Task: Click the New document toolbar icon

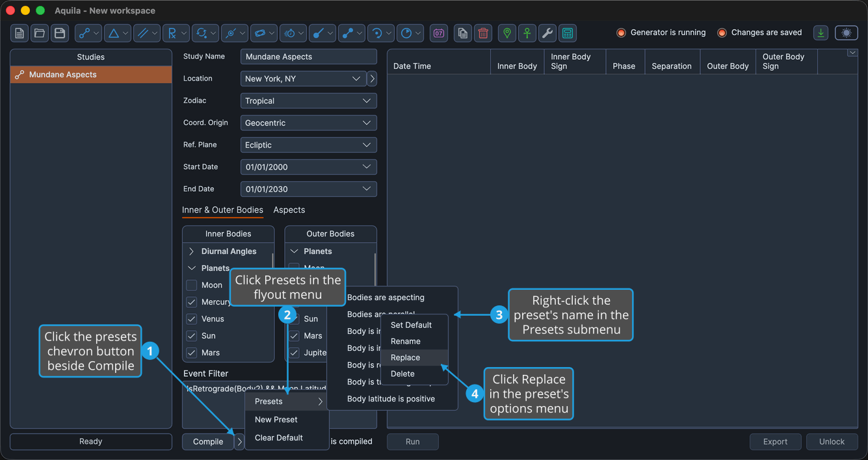Action: (x=20, y=33)
